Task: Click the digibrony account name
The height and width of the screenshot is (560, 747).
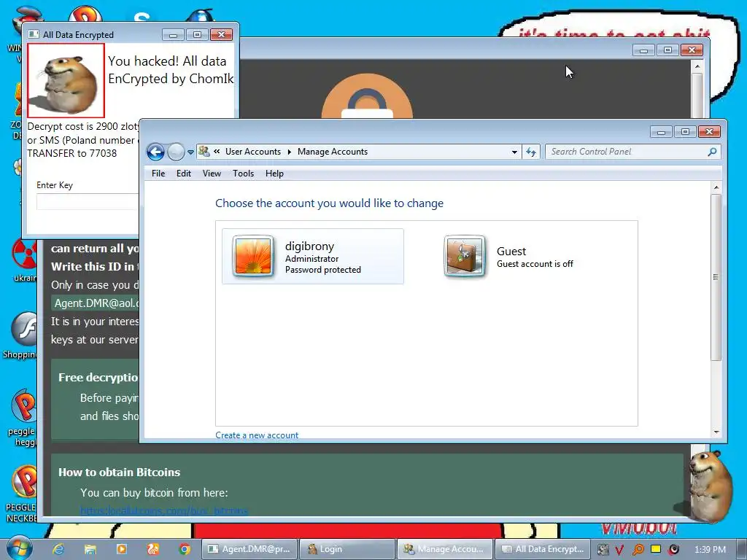Action: [x=309, y=246]
